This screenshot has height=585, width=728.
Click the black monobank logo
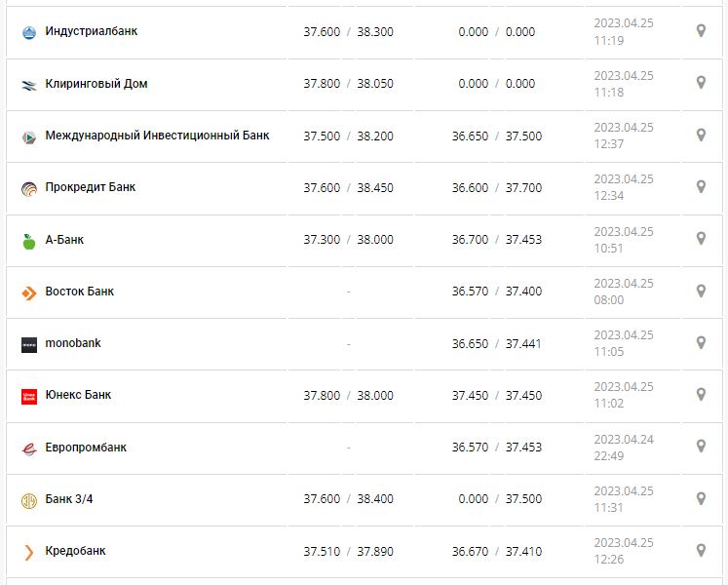pos(28,344)
